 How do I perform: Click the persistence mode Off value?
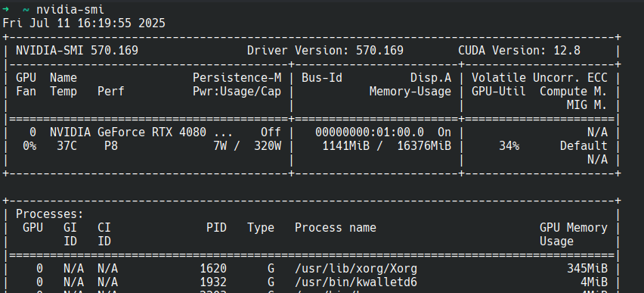[271, 132]
